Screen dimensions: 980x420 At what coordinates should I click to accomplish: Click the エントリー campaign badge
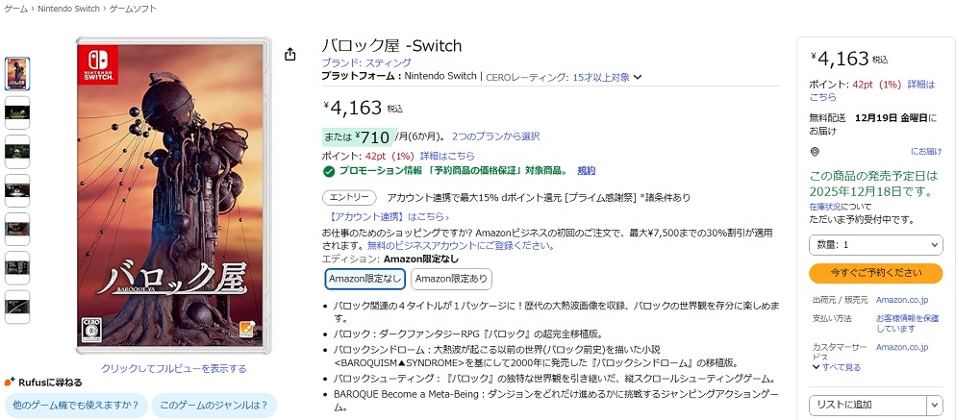pyautogui.click(x=348, y=198)
